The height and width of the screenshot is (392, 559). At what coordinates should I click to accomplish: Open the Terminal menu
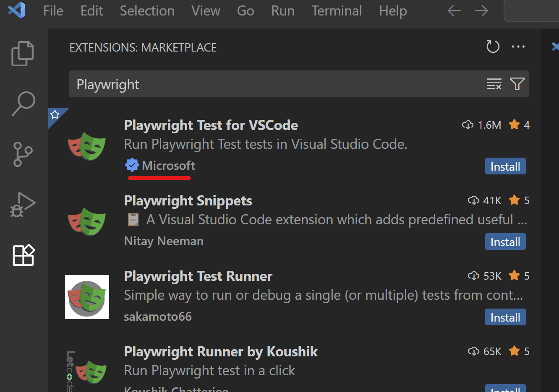click(337, 10)
